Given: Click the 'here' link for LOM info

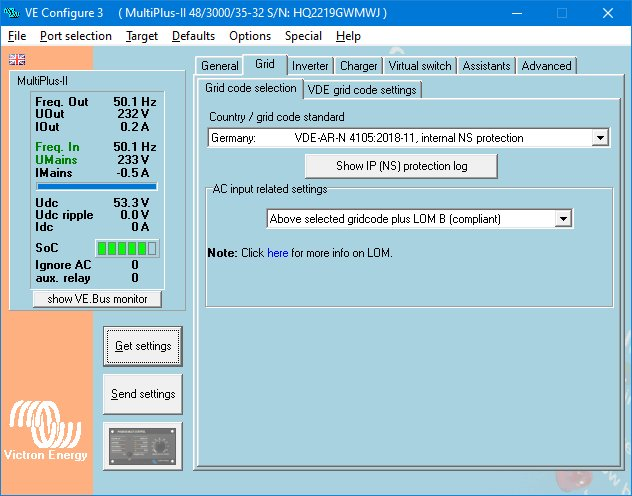Looking at the screenshot, I should [x=277, y=253].
